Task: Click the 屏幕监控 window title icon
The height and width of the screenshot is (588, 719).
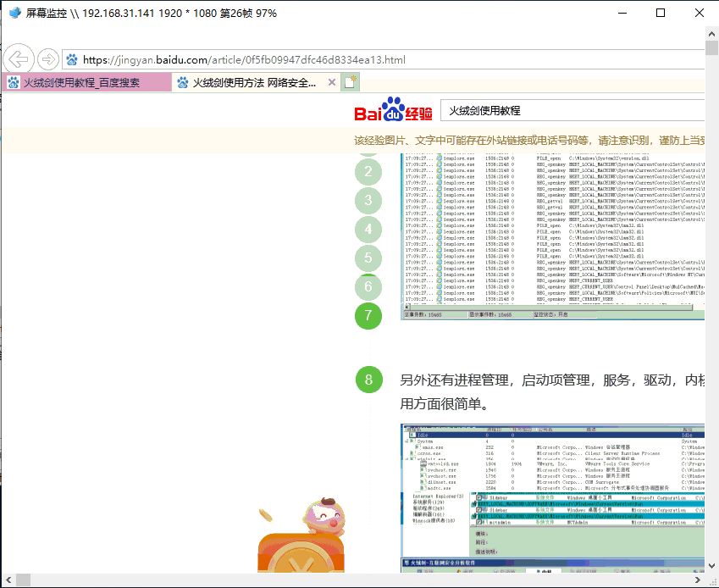Action: click(x=14, y=13)
